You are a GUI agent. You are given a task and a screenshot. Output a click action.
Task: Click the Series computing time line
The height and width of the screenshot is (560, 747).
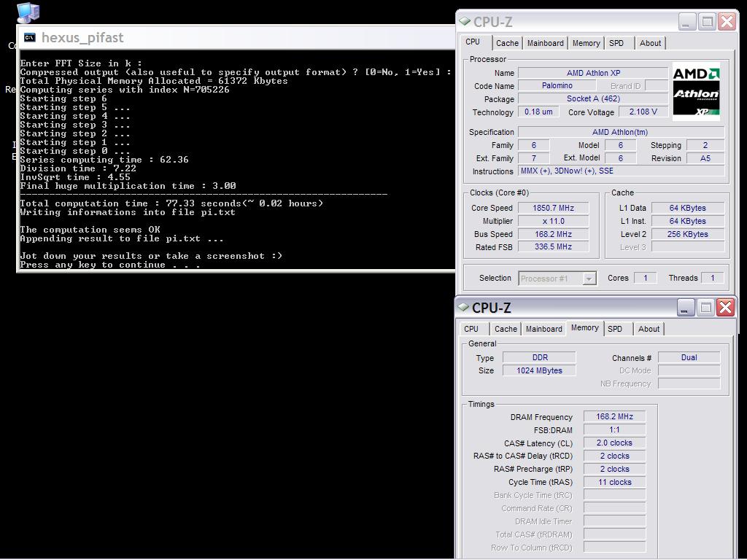click(104, 160)
